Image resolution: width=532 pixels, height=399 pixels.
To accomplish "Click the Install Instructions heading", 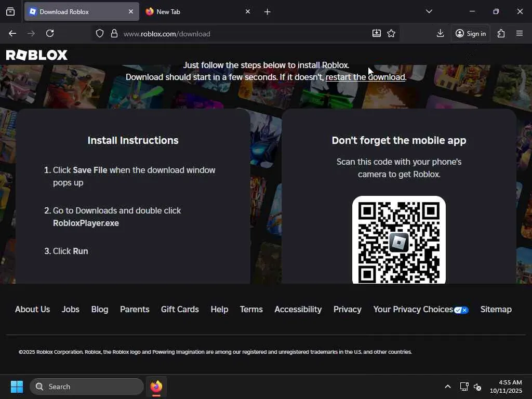I will (x=133, y=140).
